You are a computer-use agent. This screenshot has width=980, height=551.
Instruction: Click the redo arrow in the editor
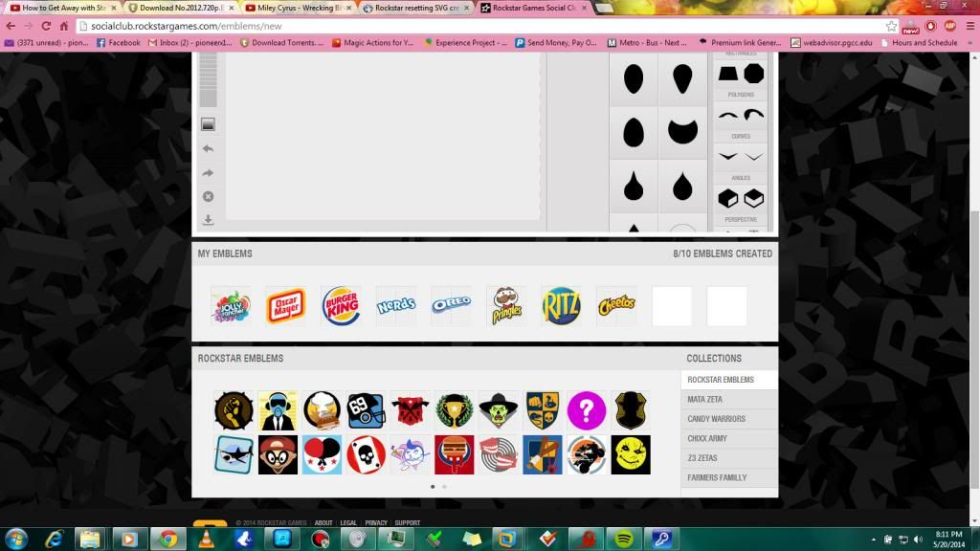pos(208,173)
